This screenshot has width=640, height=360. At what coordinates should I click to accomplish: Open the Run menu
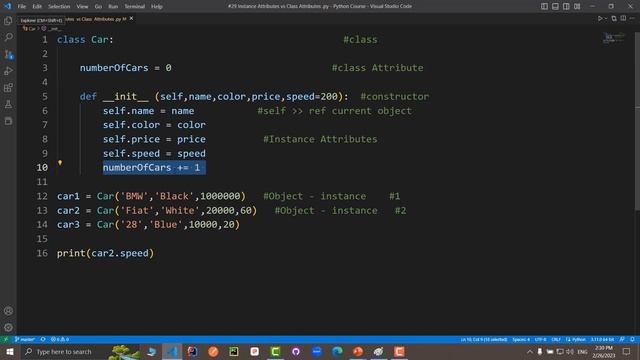(113, 7)
